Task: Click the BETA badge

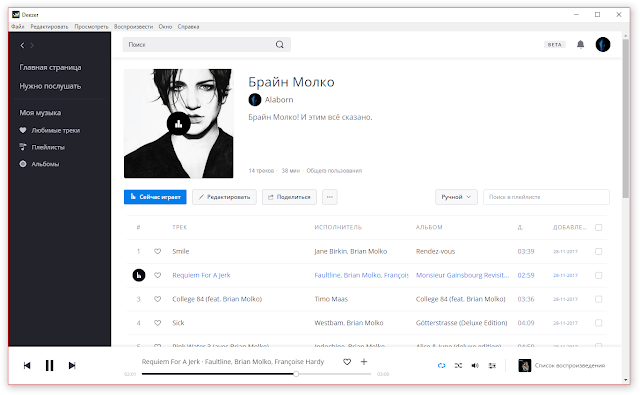Action: pos(555,44)
